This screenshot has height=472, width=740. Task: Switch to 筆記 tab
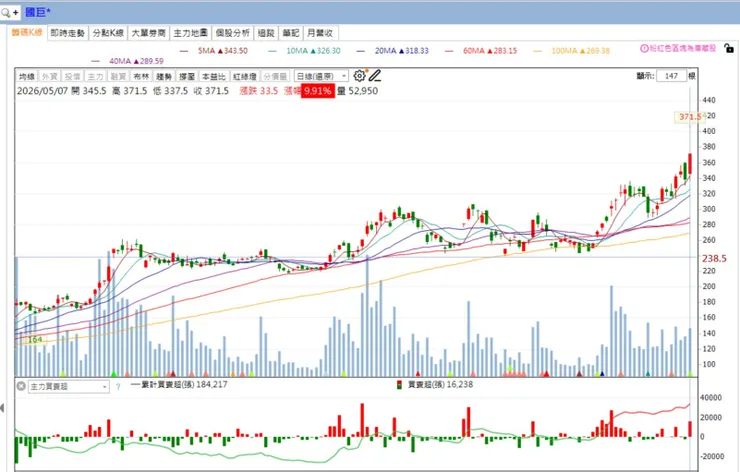291,33
